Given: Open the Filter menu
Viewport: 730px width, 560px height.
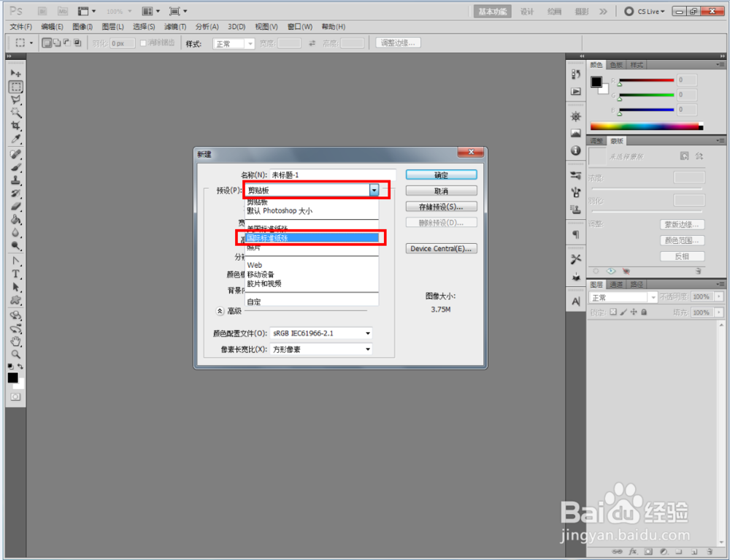Looking at the screenshot, I should tap(175, 27).
